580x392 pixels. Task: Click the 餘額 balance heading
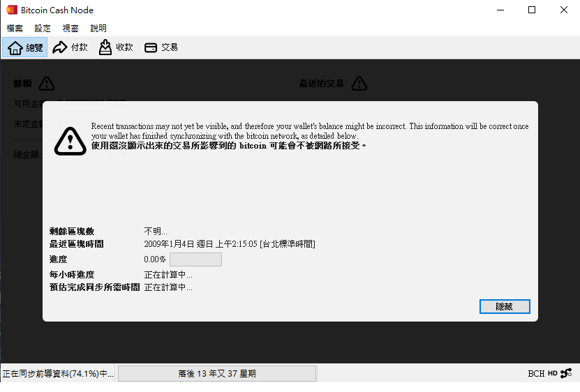click(22, 84)
